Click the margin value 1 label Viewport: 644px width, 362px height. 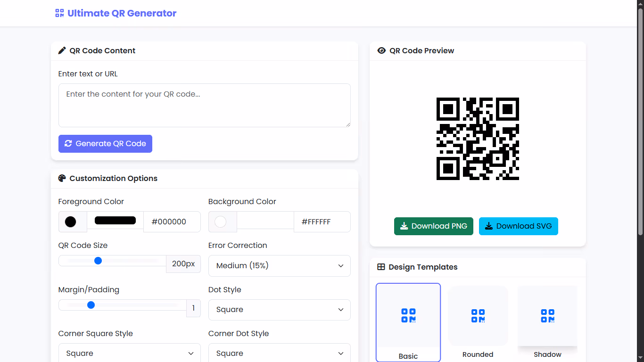[x=193, y=308]
